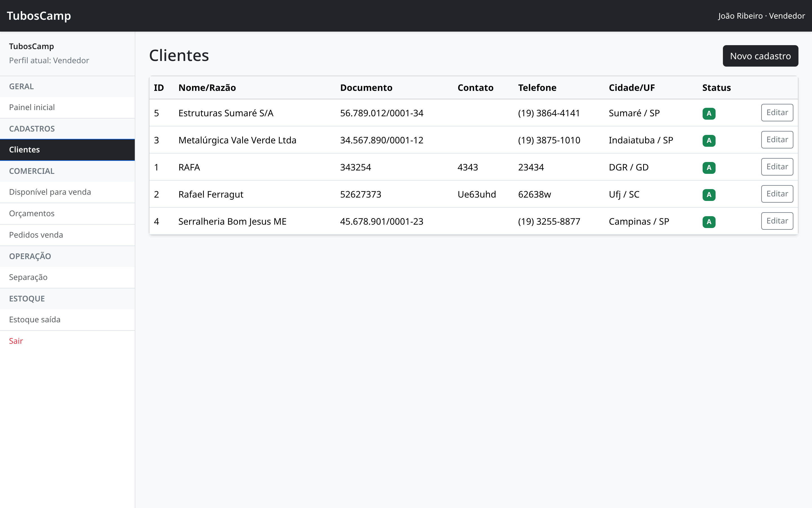The image size is (812, 508).
Task: Select the Clientes sidebar item
Action: 67,150
